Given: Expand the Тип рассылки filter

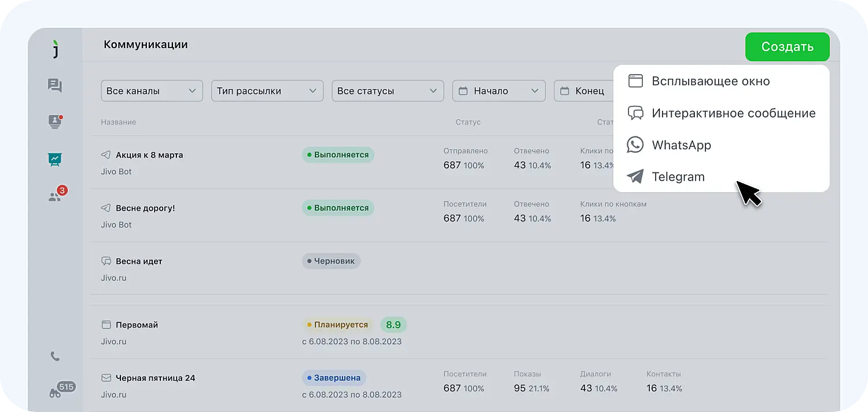Looking at the screenshot, I should tap(267, 90).
